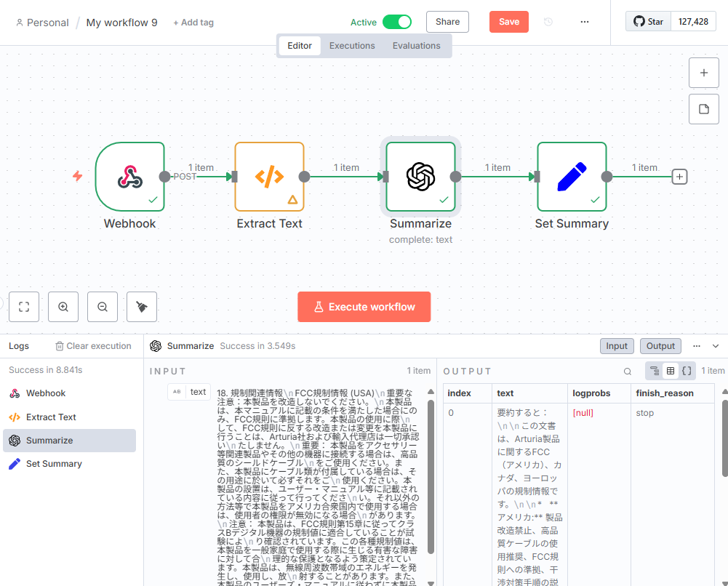The image size is (728, 586).
Task: Click the Share button
Action: [x=447, y=22]
